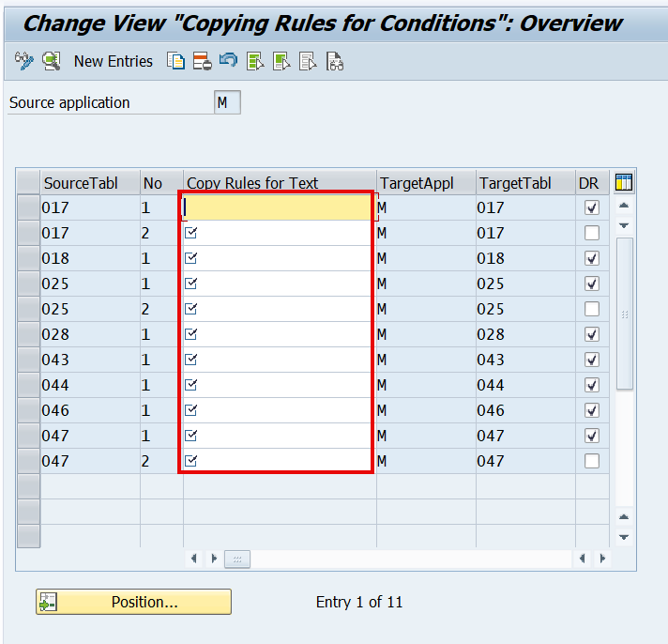
Task: Toggle DR checkbox for row 044
Action: point(592,385)
